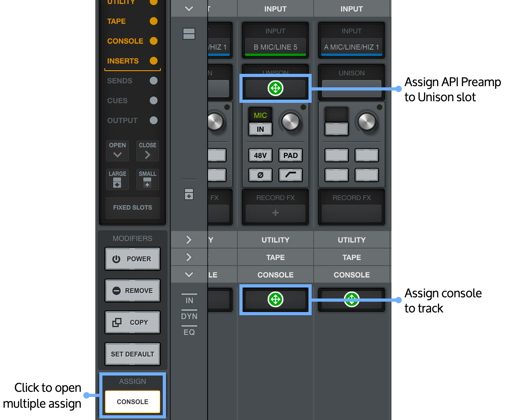Select the SENDS label in sidebar

pyautogui.click(x=120, y=81)
